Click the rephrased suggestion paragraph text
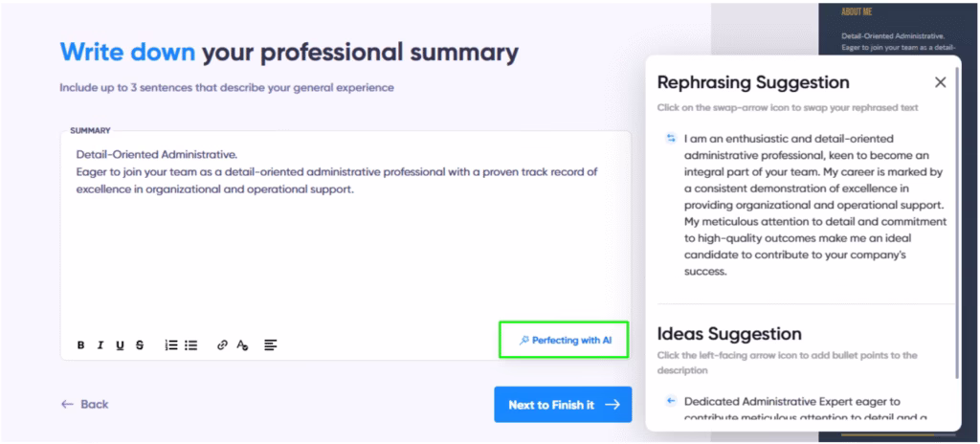The image size is (980, 444). [x=813, y=204]
